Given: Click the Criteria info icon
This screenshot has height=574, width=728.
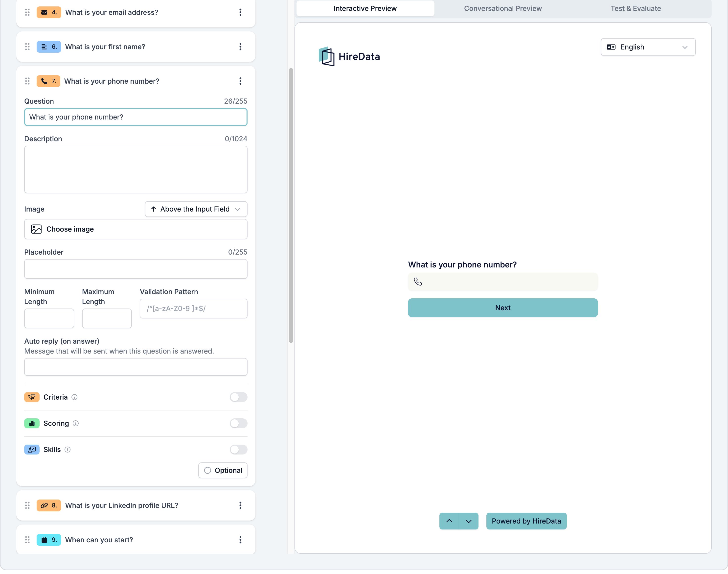Looking at the screenshot, I should click(74, 397).
